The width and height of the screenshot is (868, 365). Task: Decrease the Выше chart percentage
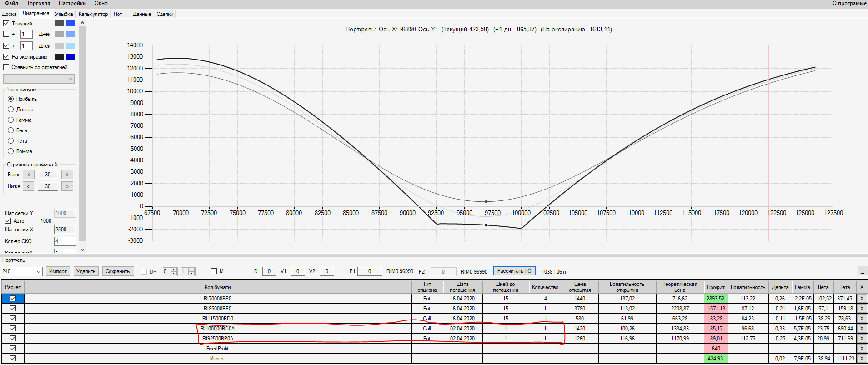point(29,175)
